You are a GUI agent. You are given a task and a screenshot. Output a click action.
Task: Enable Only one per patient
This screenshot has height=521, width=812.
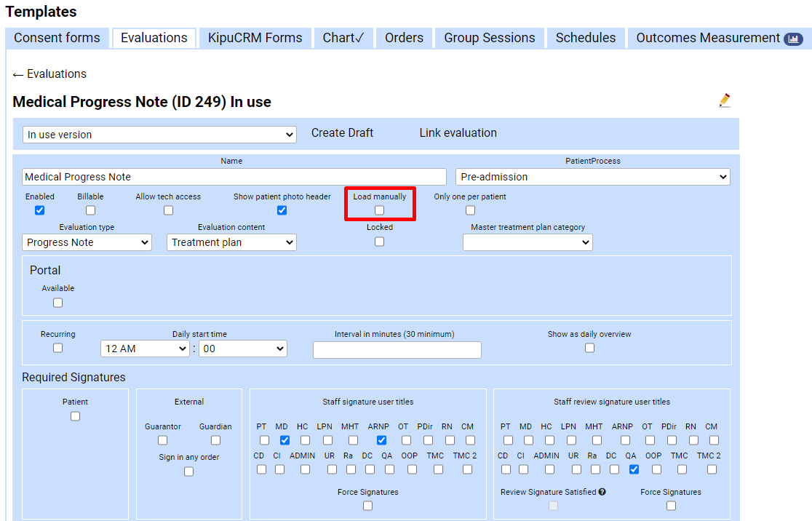pos(470,210)
